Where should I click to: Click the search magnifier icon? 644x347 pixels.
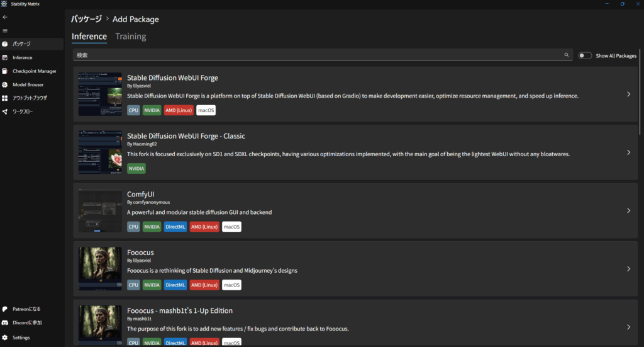[566, 55]
